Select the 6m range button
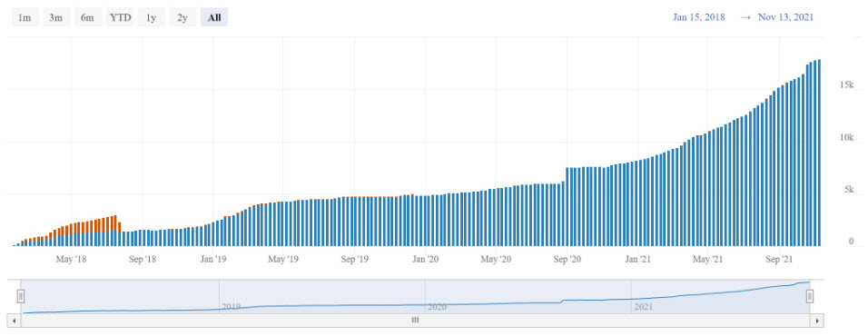 [87, 17]
